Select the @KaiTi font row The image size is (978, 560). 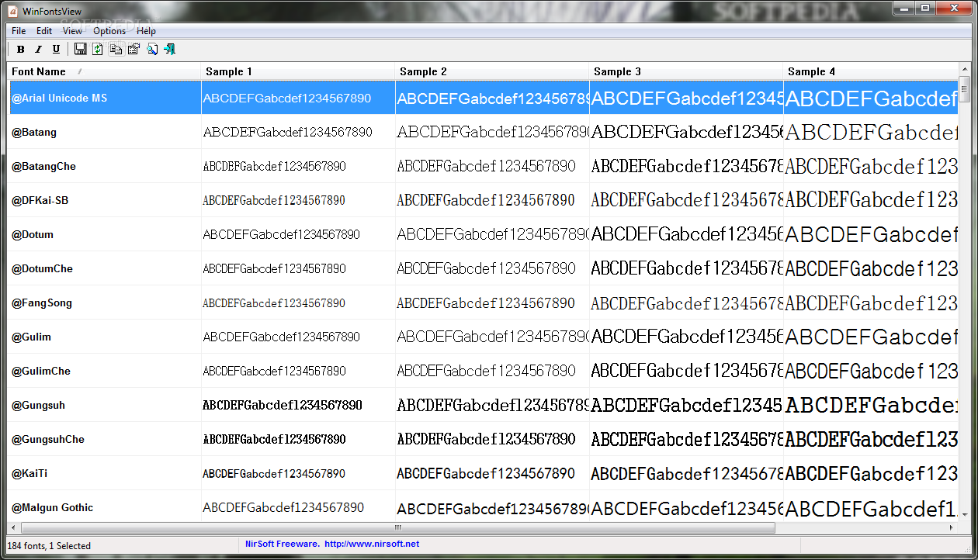[483, 473]
